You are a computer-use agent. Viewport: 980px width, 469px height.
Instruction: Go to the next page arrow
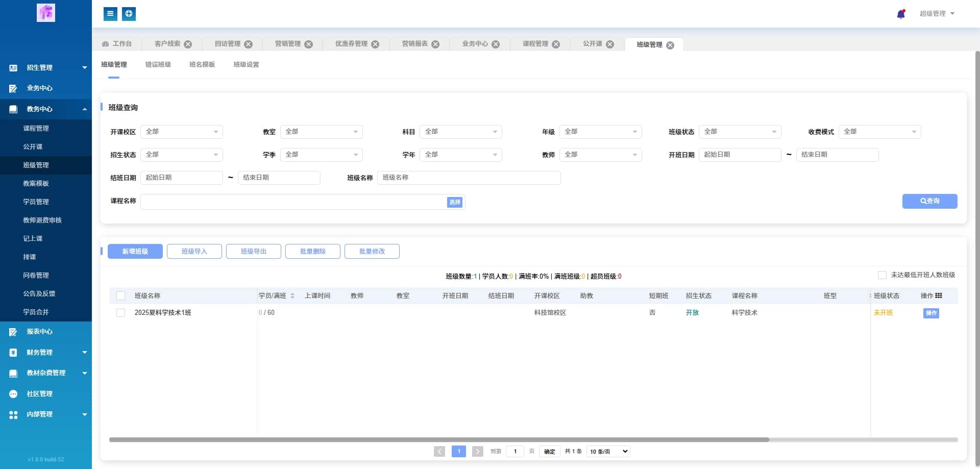coord(478,451)
